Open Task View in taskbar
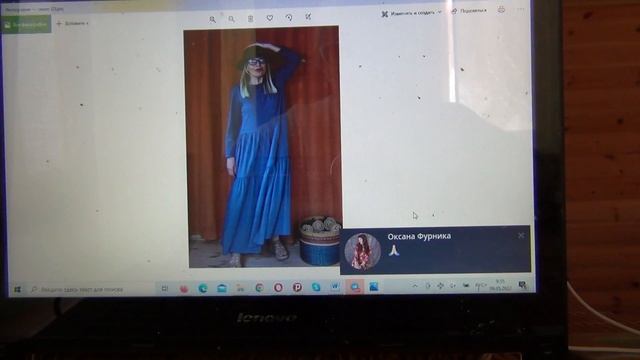The image size is (640, 360). [164, 289]
